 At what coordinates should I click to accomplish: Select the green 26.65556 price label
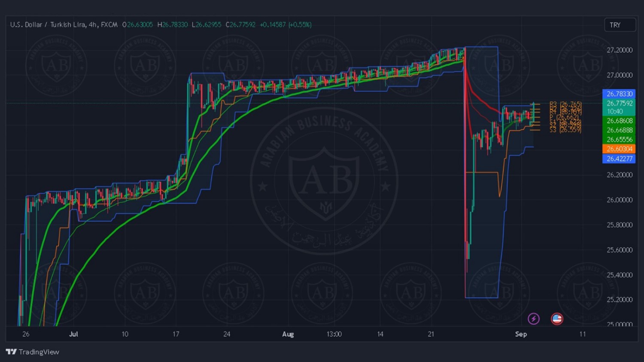[619, 139]
